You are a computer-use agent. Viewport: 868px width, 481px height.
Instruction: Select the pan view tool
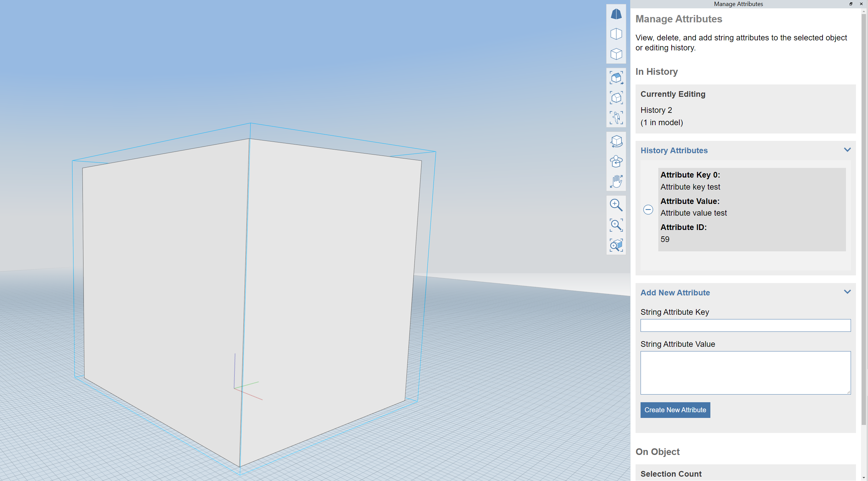[x=616, y=181]
